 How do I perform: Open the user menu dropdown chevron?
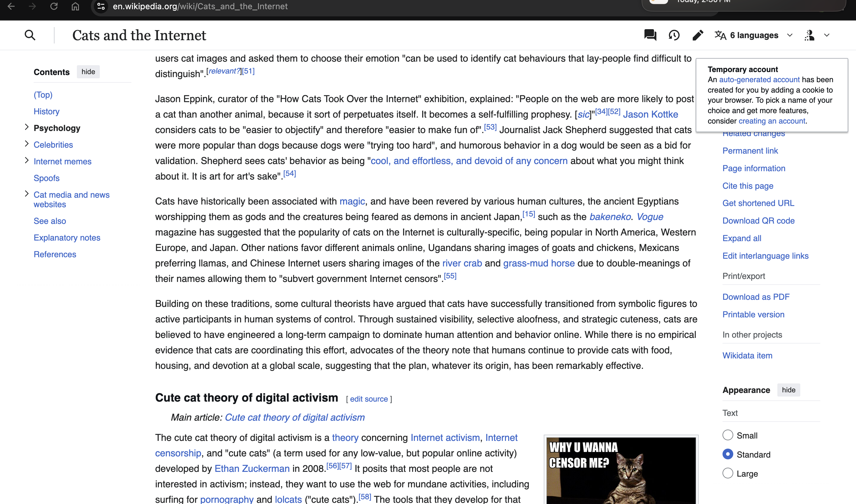(827, 35)
